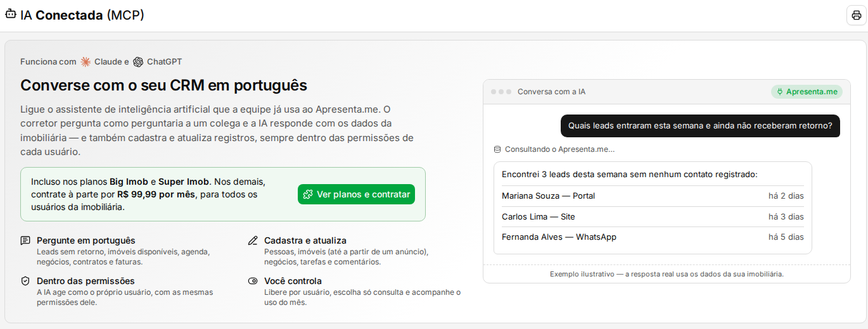Click the Exemplo ilustrativo footer note
868x329 pixels.
click(667, 274)
